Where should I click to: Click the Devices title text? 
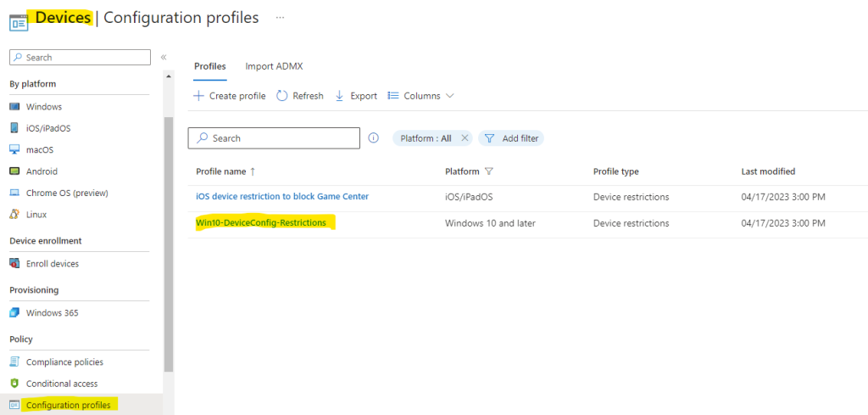pyautogui.click(x=63, y=18)
